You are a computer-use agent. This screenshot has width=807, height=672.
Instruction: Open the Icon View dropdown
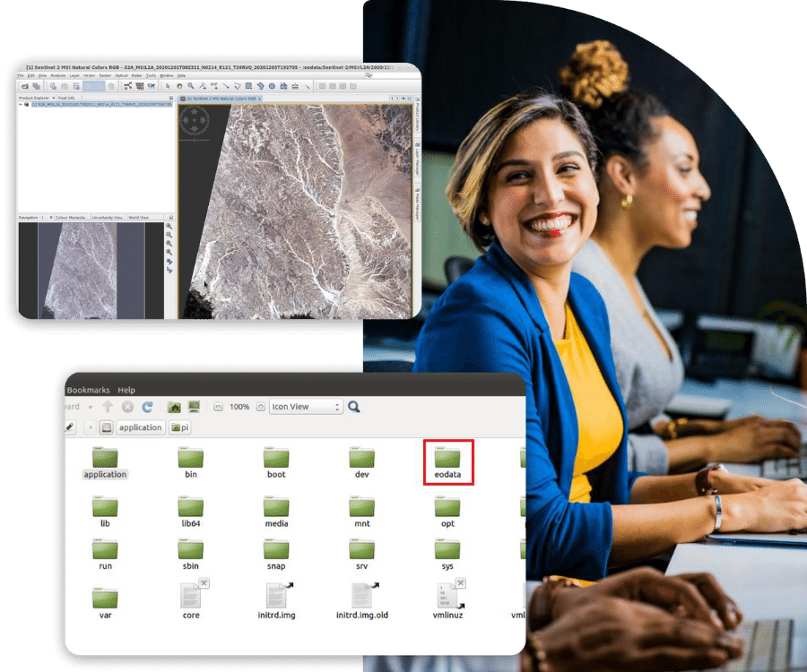click(x=305, y=406)
